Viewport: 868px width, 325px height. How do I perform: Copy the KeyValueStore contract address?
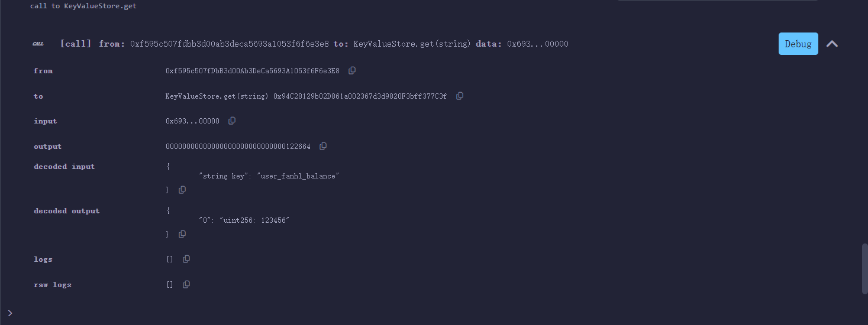pos(460,96)
